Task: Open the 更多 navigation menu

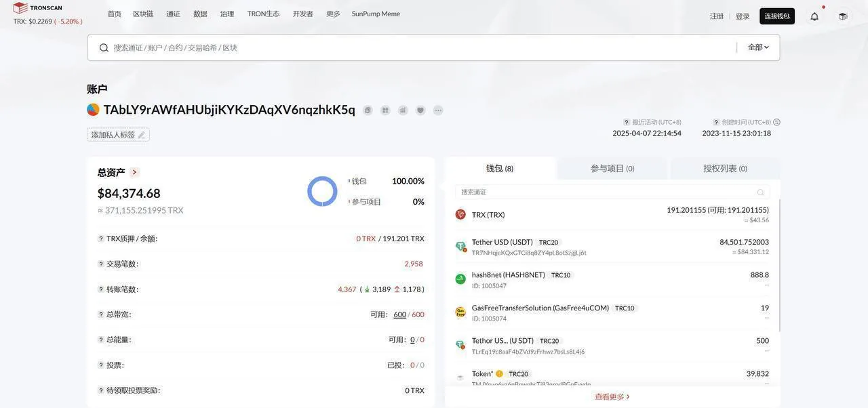Action: [x=333, y=14]
